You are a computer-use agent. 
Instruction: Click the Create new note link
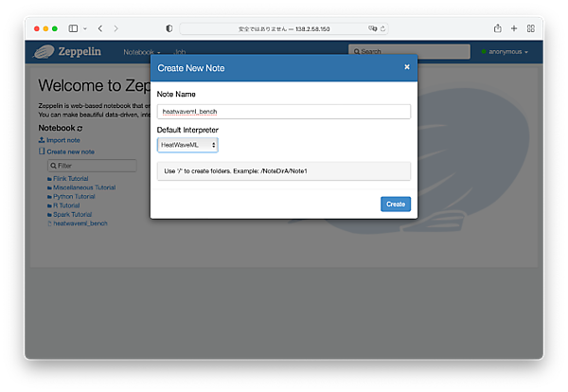tap(66, 151)
